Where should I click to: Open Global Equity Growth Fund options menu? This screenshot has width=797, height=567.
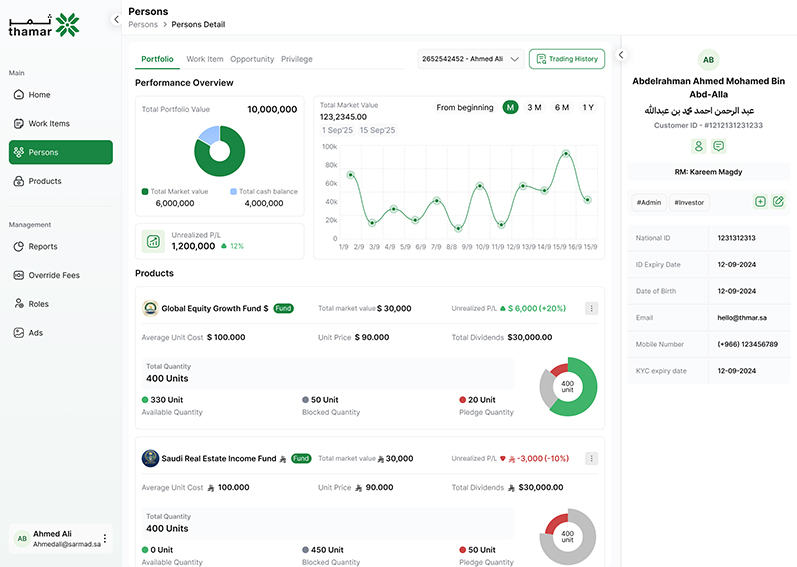point(591,309)
